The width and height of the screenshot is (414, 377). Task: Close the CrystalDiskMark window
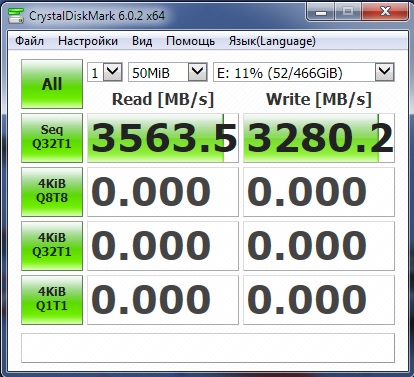pos(385,12)
